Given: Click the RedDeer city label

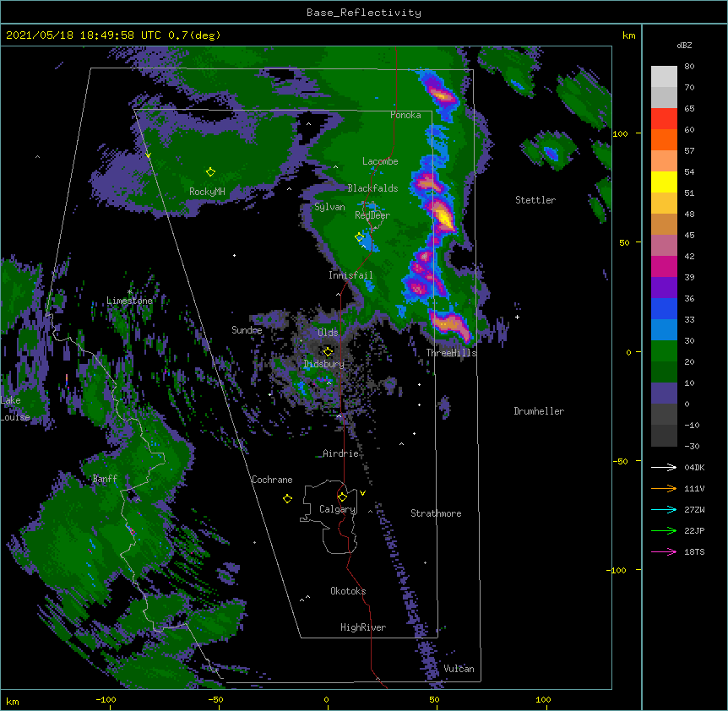Looking at the screenshot, I should point(372,215).
